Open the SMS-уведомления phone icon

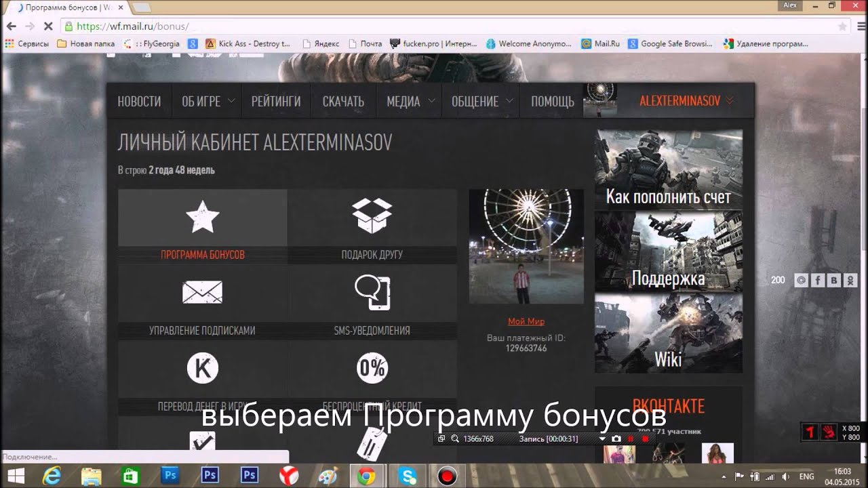point(372,293)
